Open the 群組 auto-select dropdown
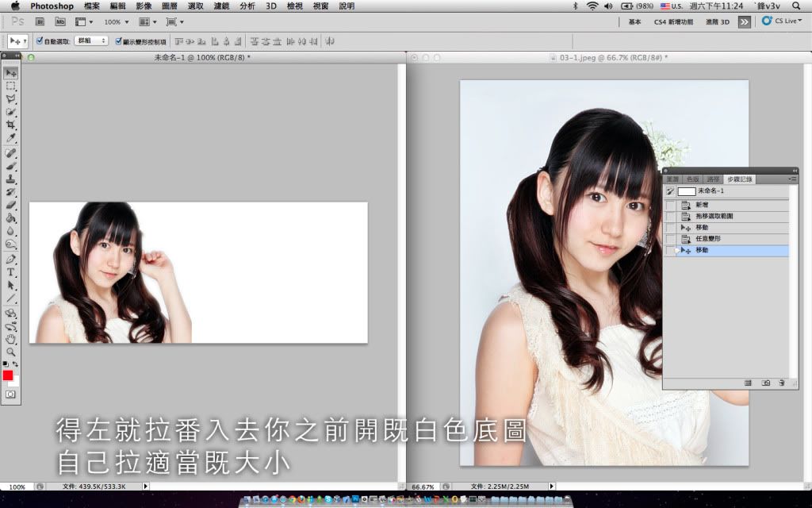 (x=91, y=40)
